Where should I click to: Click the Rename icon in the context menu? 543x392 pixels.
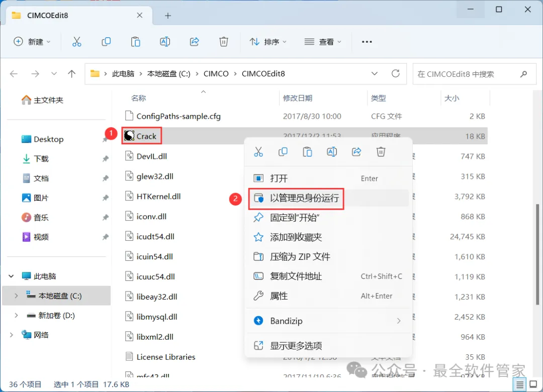(332, 152)
